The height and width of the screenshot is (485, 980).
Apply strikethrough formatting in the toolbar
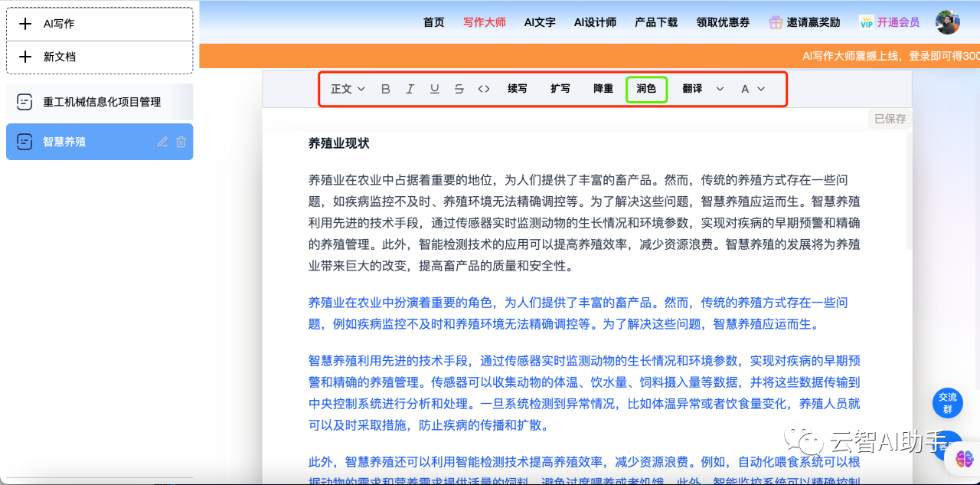tap(459, 88)
